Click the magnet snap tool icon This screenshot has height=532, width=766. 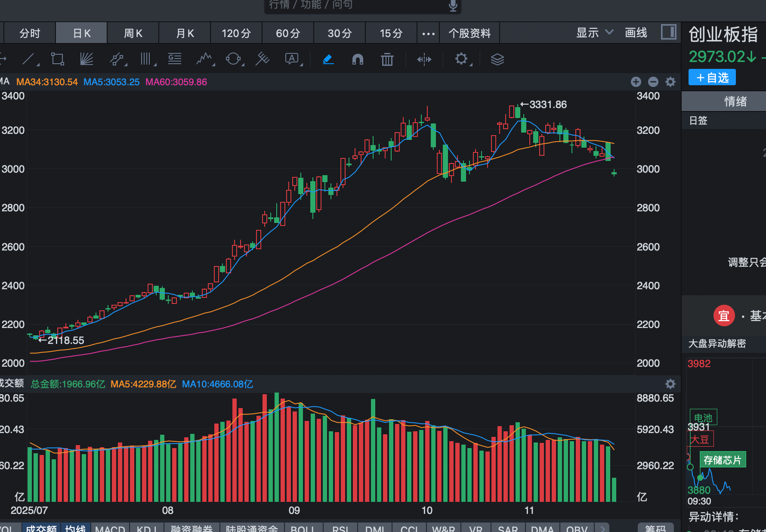[x=358, y=59]
